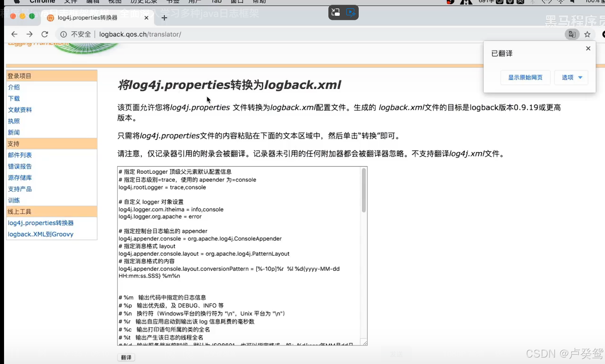Viewport: 605px width, 364px height.
Task: Click the log4j.rootLogger = trace,console line
Action: (x=162, y=187)
